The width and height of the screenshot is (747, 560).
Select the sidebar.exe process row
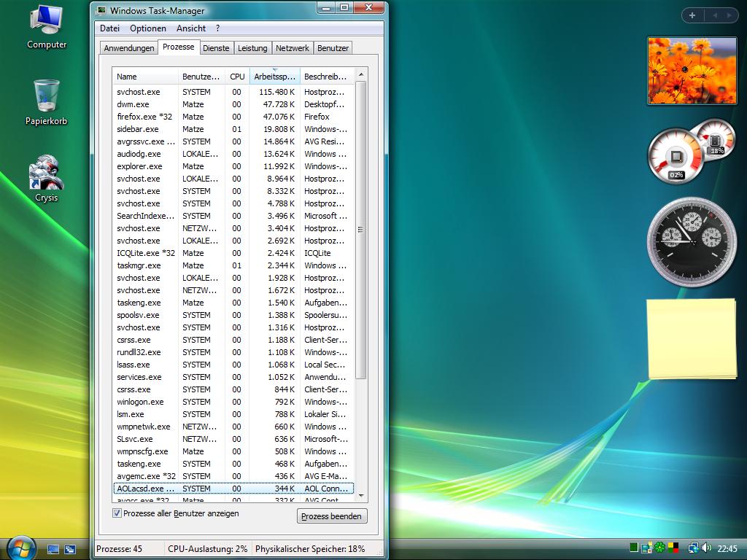click(x=233, y=129)
